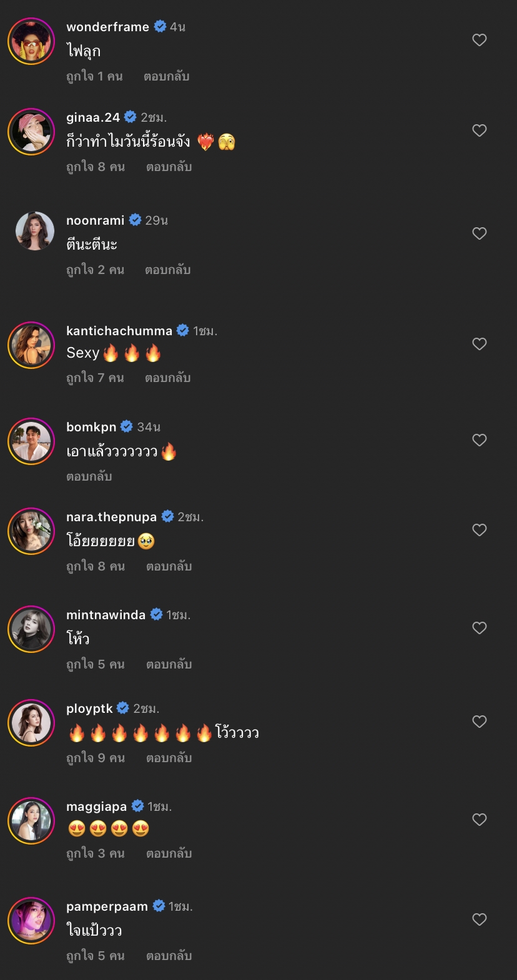This screenshot has width=517, height=980.
Task: Tap heart beside nara.thepnupa comment
Action: click(480, 531)
